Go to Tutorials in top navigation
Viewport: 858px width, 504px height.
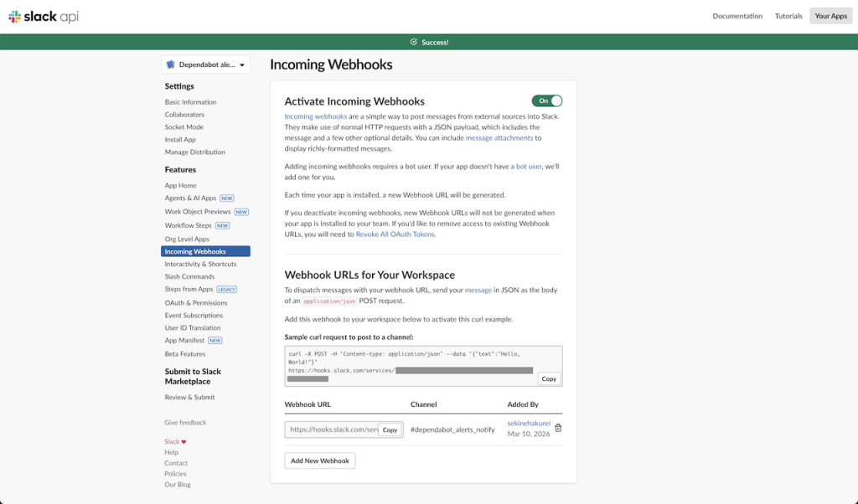coord(788,16)
